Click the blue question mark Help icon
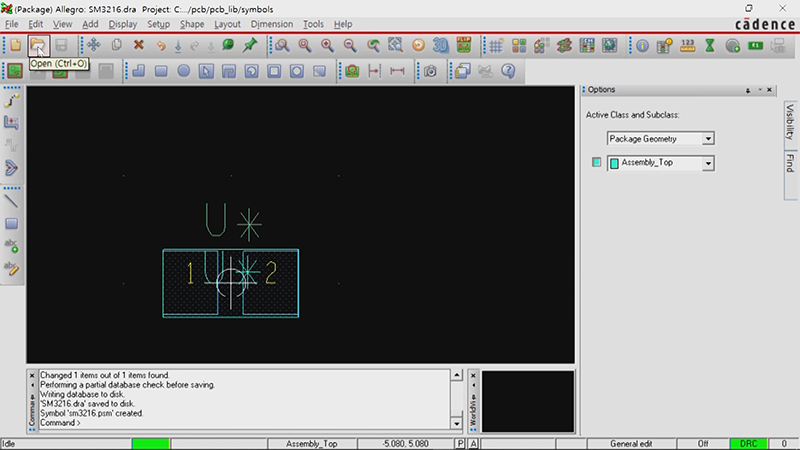 coord(508,71)
